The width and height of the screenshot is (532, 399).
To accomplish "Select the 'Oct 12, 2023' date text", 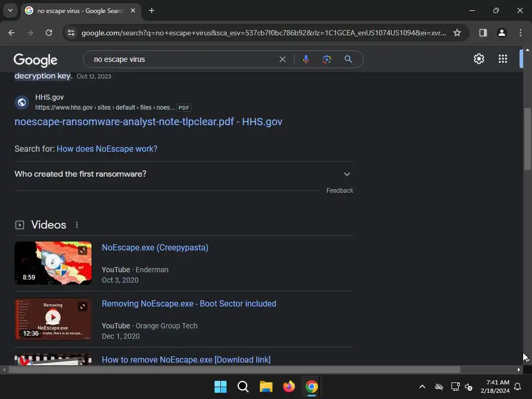I will tap(94, 76).
